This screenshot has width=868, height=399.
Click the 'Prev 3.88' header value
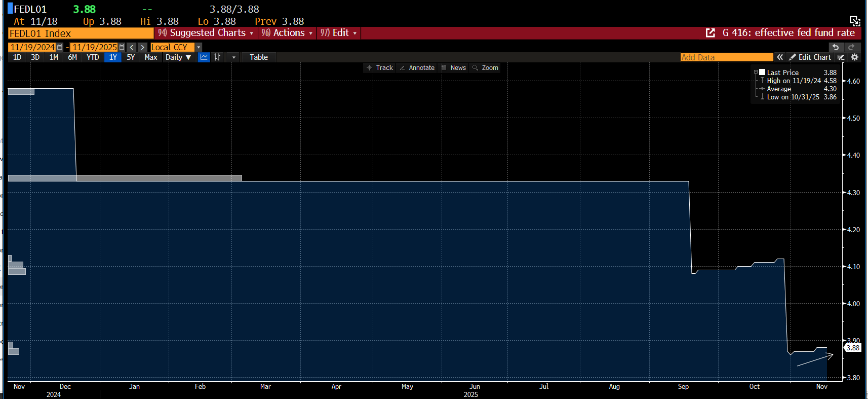280,21
